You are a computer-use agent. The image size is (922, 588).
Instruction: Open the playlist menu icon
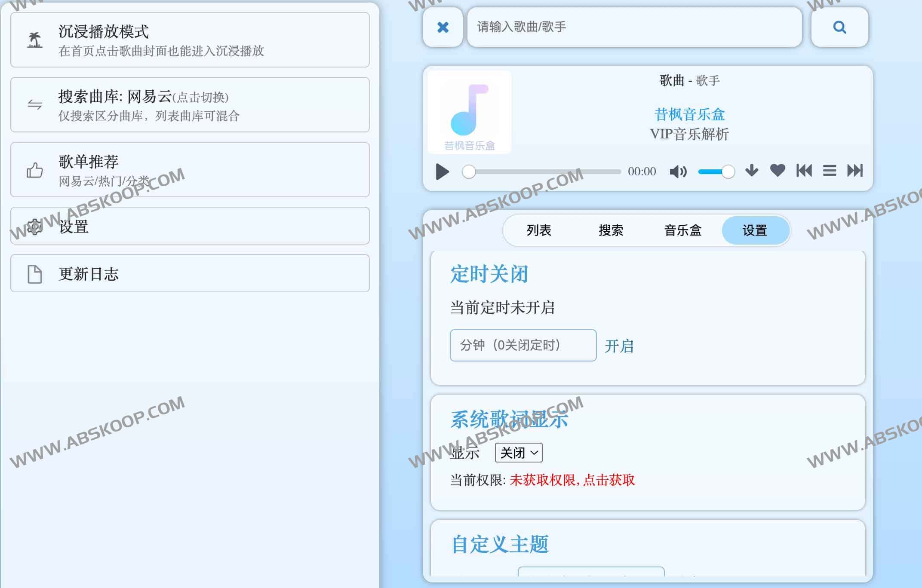click(829, 171)
